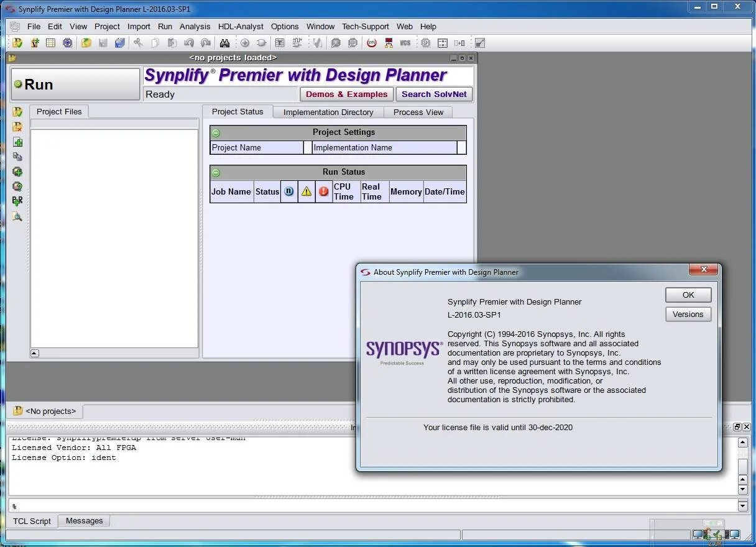
Task: Select the Project Files tab
Action: [59, 112]
